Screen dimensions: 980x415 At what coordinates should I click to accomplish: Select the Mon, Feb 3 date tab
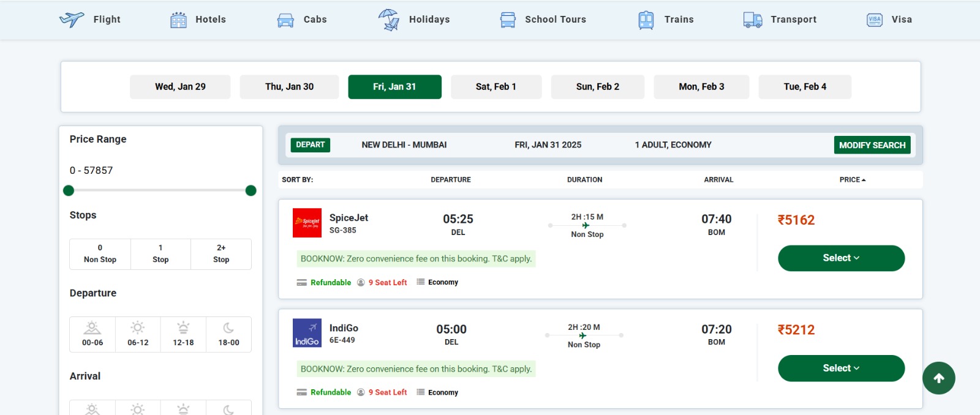(x=701, y=87)
